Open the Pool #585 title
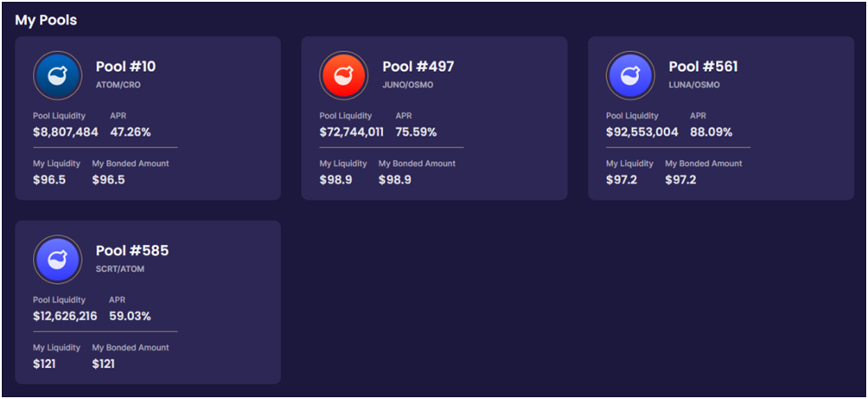 click(x=131, y=251)
